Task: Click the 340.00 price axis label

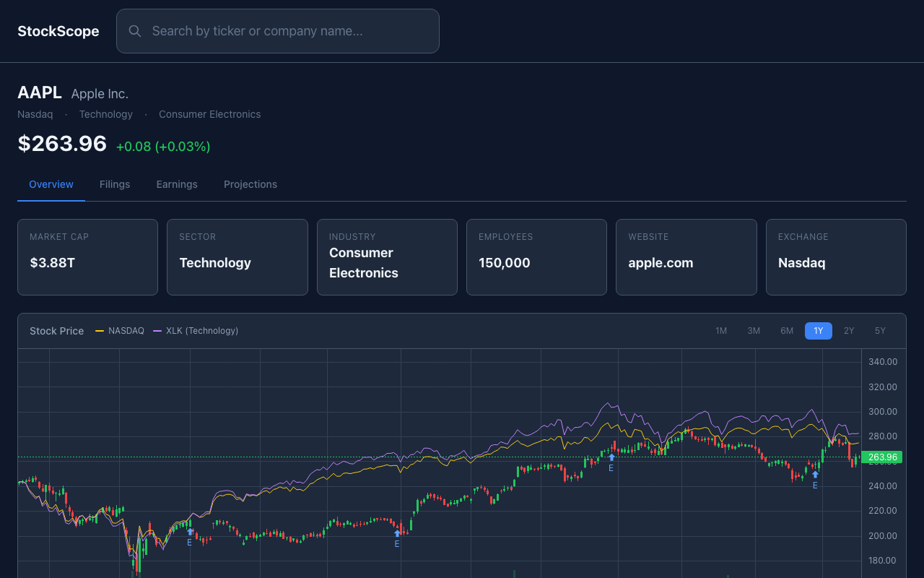Action: (882, 362)
